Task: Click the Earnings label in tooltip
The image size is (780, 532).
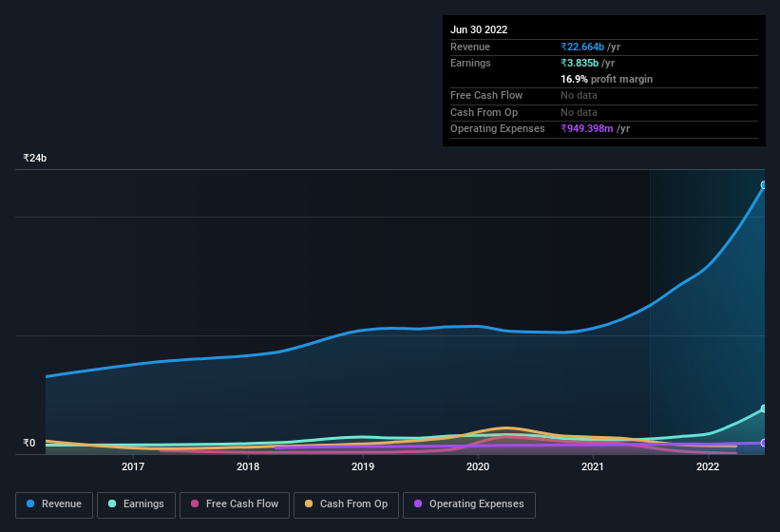Action: pyautogui.click(x=470, y=63)
